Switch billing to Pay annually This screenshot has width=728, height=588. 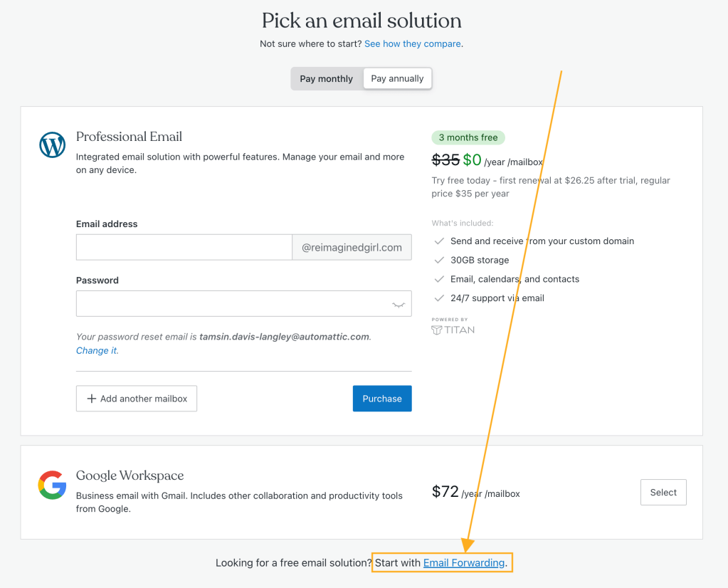pyautogui.click(x=397, y=78)
